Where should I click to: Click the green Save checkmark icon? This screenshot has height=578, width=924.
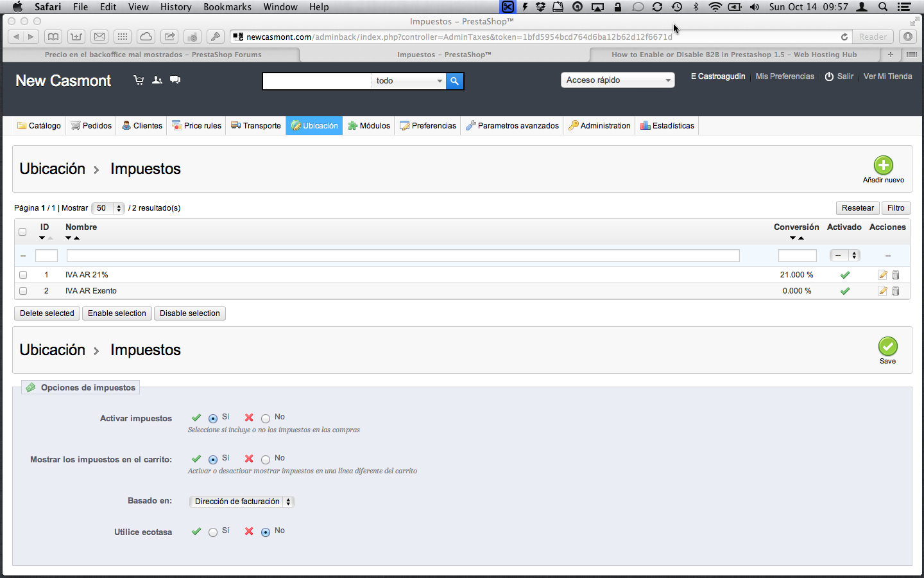click(888, 346)
